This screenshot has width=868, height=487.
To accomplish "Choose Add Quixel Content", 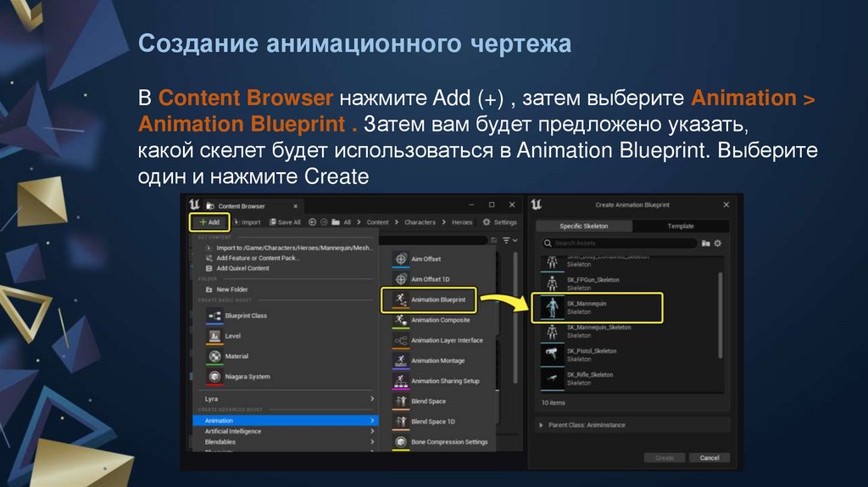I will coord(237,268).
